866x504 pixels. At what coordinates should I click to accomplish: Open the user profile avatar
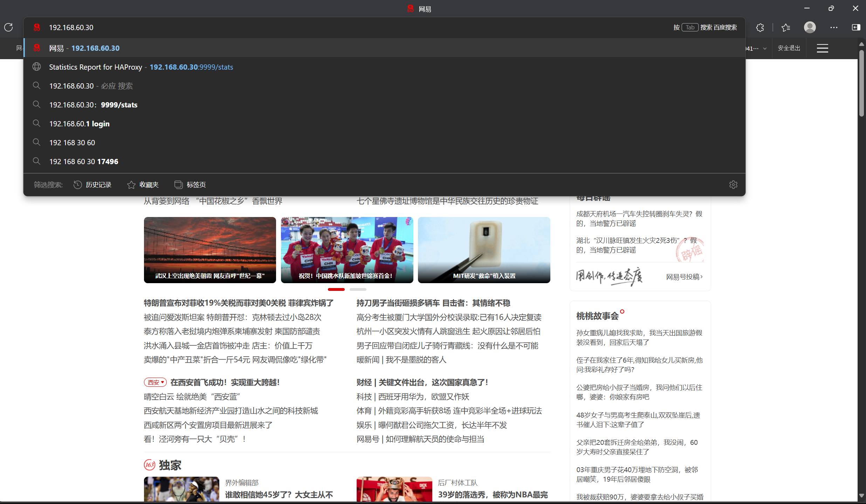tap(810, 27)
